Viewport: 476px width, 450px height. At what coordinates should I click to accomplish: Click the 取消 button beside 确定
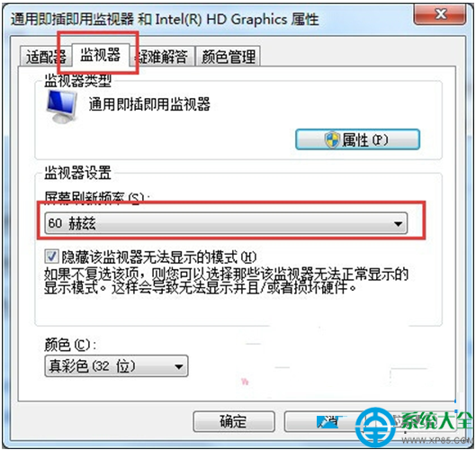(x=326, y=421)
